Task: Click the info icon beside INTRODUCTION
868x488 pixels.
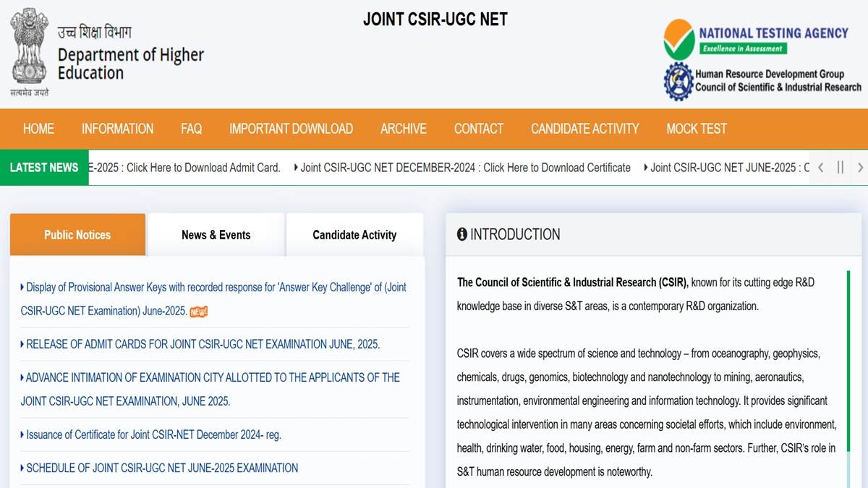Action: click(x=462, y=234)
